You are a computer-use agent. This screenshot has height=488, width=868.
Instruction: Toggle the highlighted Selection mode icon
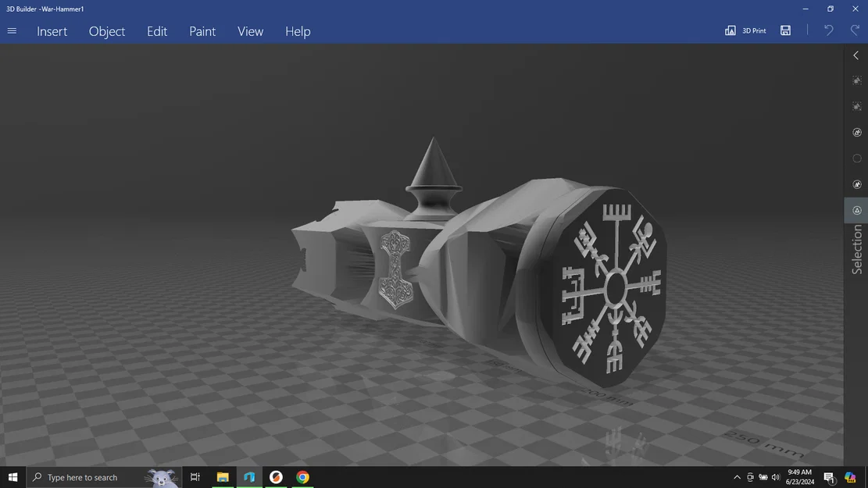coord(856,210)
